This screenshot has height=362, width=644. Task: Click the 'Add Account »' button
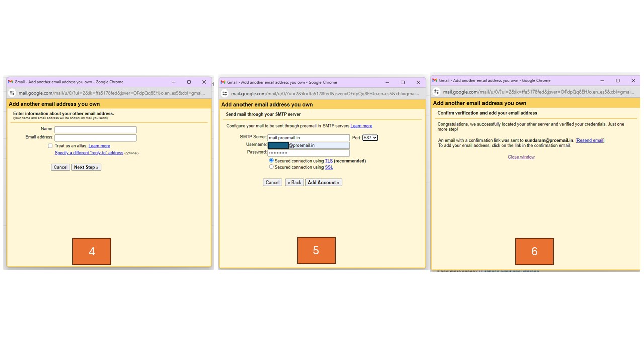click(x=324, y=183)
